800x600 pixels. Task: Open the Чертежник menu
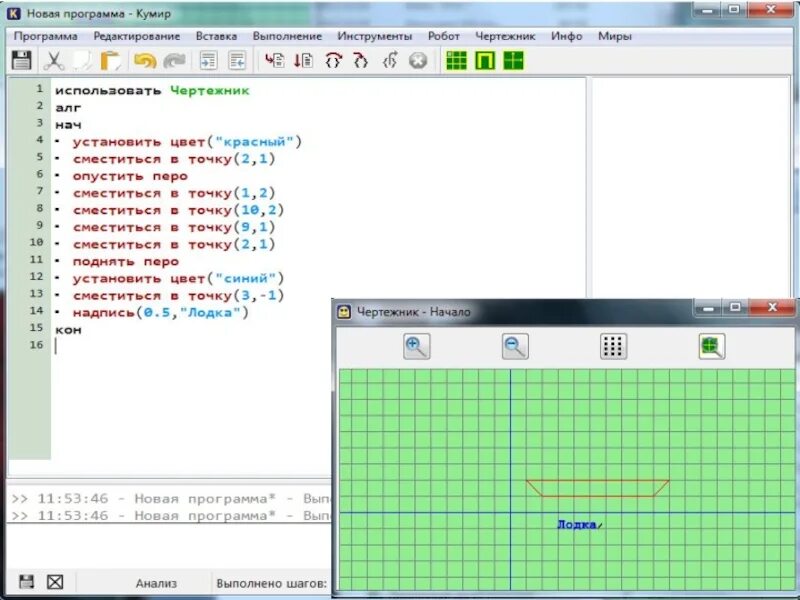[x=505, y=36]
